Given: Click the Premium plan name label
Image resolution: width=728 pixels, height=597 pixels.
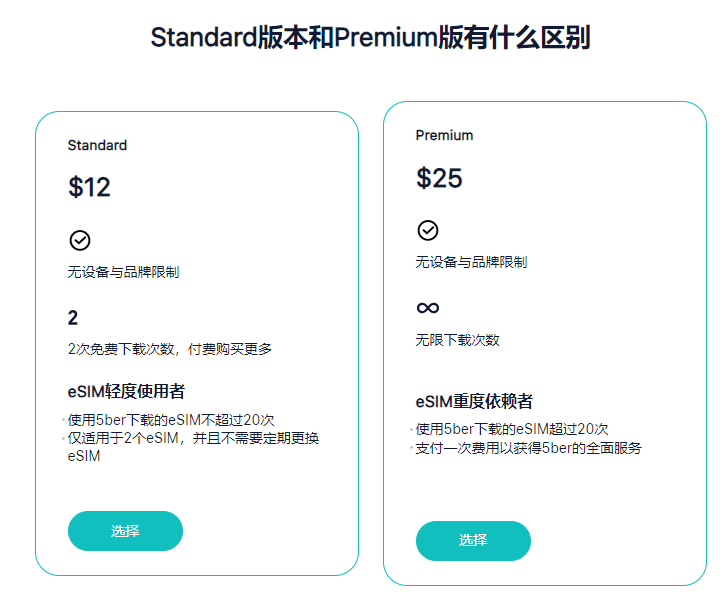Looking at the screenshot, I should (x=444, y=135).
